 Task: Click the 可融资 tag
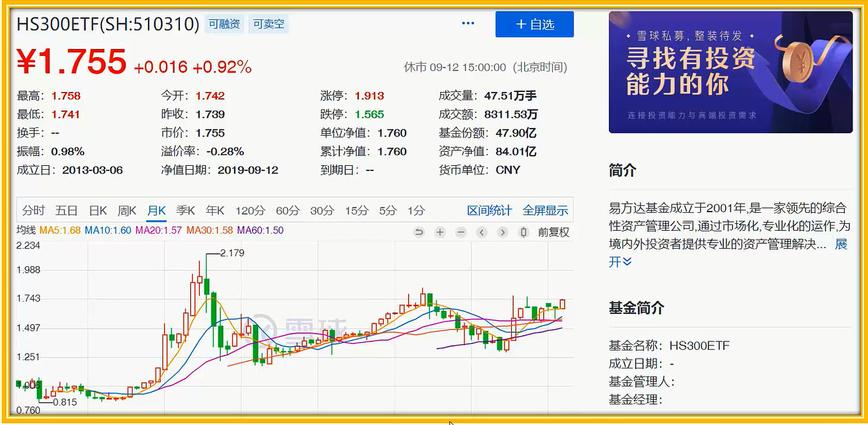coord(224,24)
